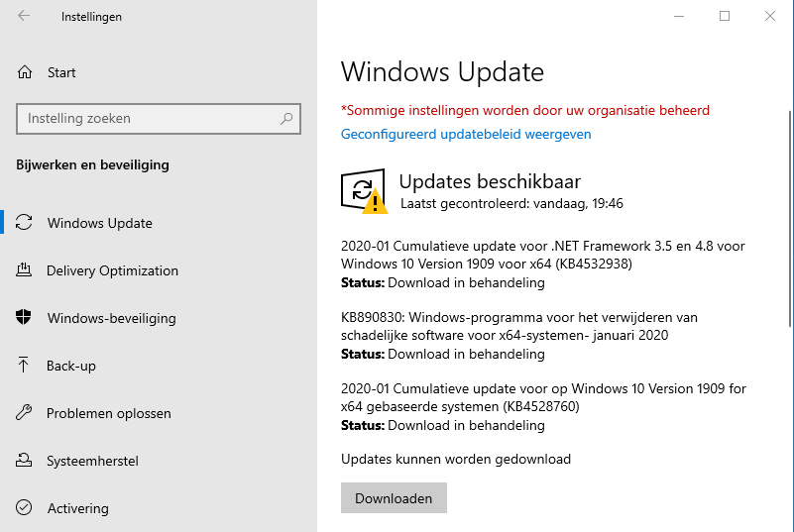The height and width of the screenshot is (532, 794).
Task: Click the back arrow icon in the title bar
Action: [24, 16]
